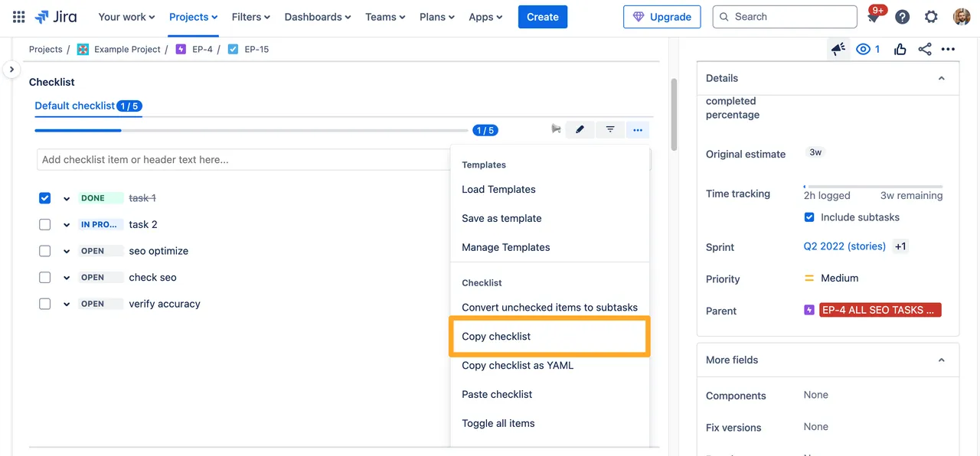Open the settings gear icon
980x456 pixels.
pyautogui.click(x=931, y=17)
